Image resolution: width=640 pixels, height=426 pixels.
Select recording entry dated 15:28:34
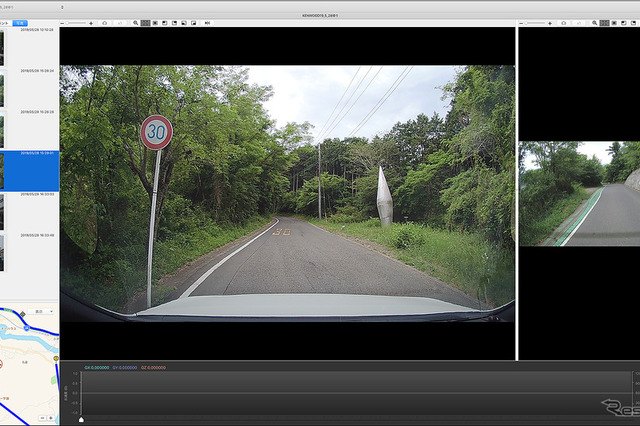pos(29,88)
